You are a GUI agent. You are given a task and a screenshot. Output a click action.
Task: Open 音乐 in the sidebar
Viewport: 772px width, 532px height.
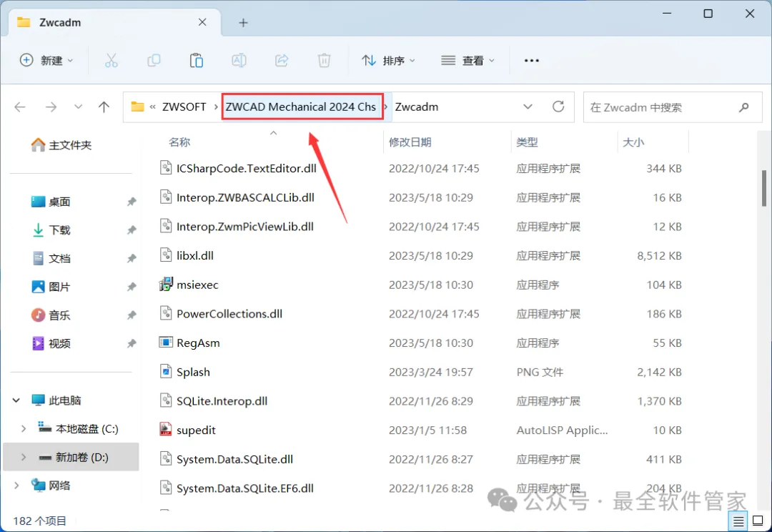tap(51, 315)
